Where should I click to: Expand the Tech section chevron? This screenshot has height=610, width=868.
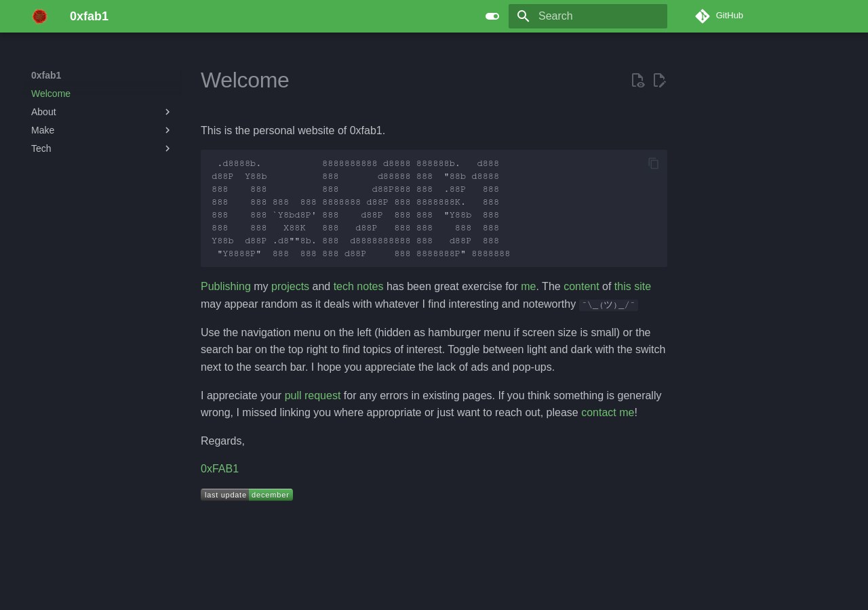click(x=167, y=148)
